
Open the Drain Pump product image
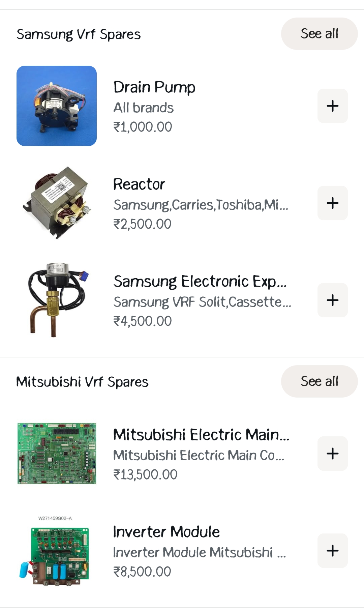tap(57, 106)
